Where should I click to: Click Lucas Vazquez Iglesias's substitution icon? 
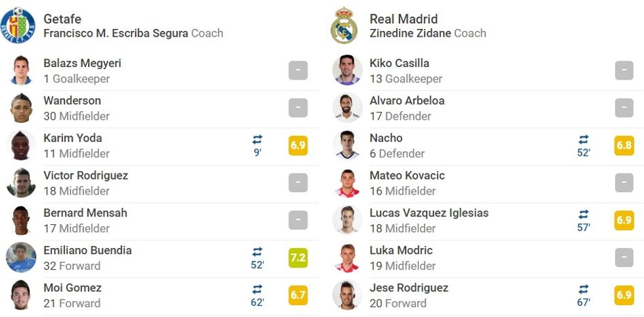pos(583,214)
